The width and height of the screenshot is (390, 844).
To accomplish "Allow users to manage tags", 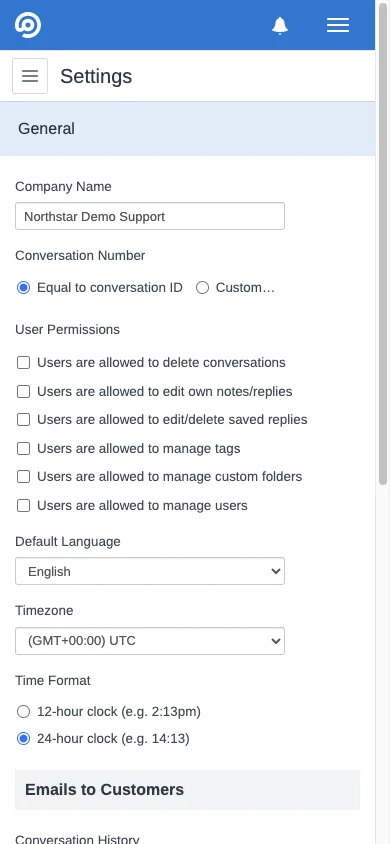I will (x=23, y=448).
